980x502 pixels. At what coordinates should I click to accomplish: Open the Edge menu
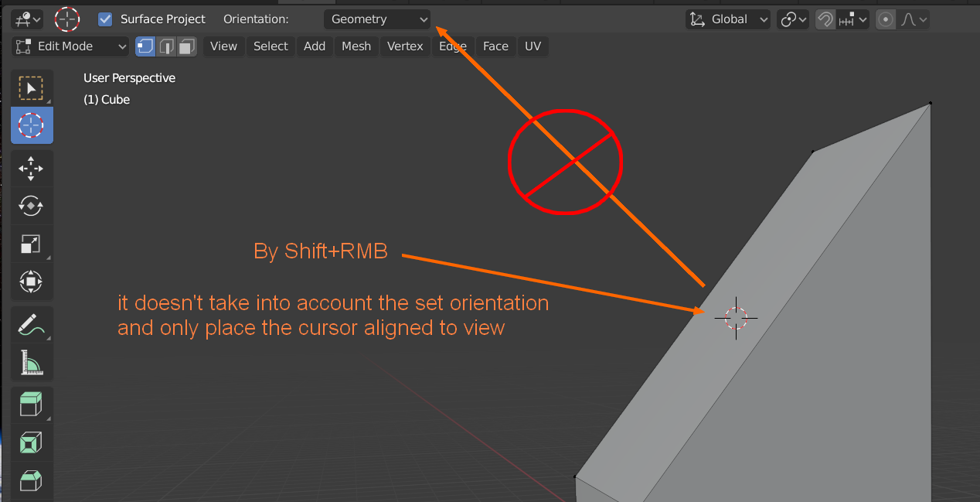tap(453, 46)
